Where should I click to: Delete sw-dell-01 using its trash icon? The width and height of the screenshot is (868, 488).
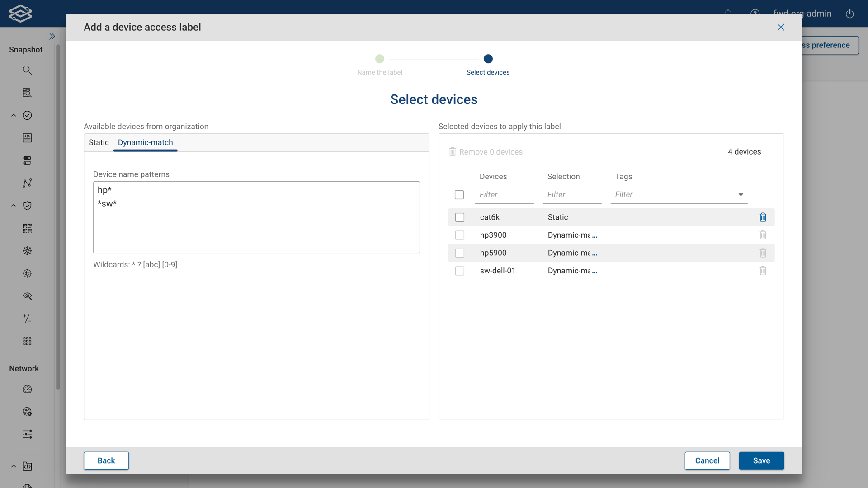(x=763, y=271)
